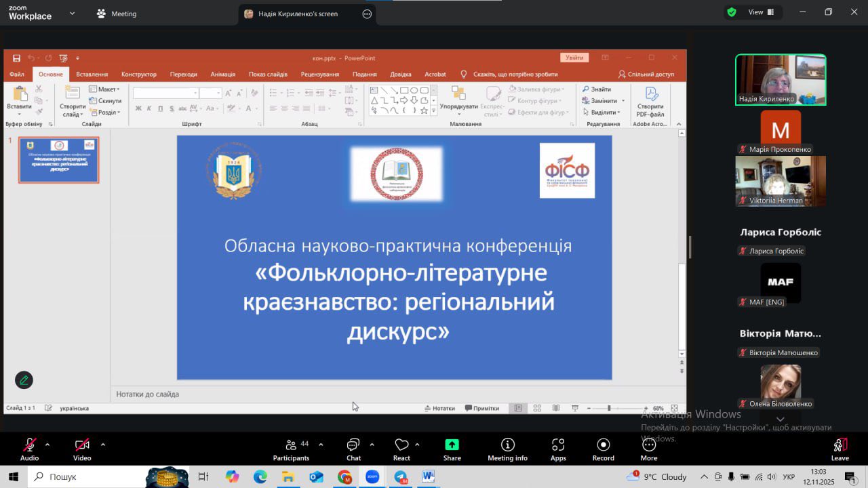Open the Zoom Workplace dropdown arrow
The height and width of the screenshot is (488, 868).
73,13
